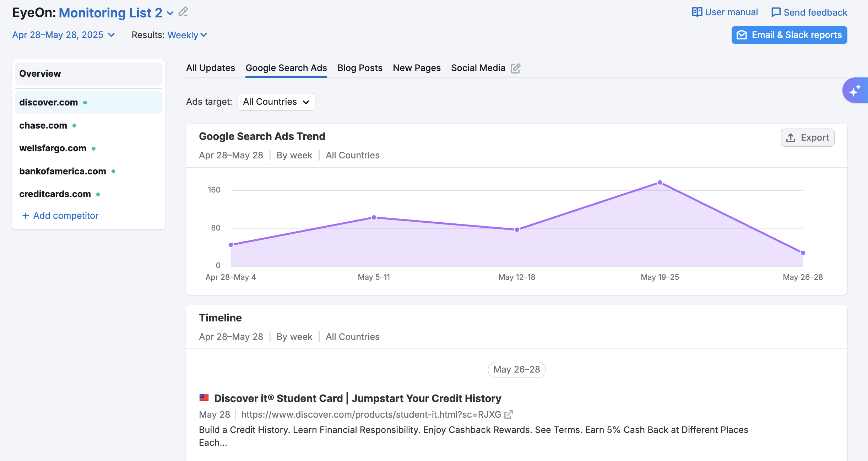Click the external link icon after discover.com URL

pos(509,414)
